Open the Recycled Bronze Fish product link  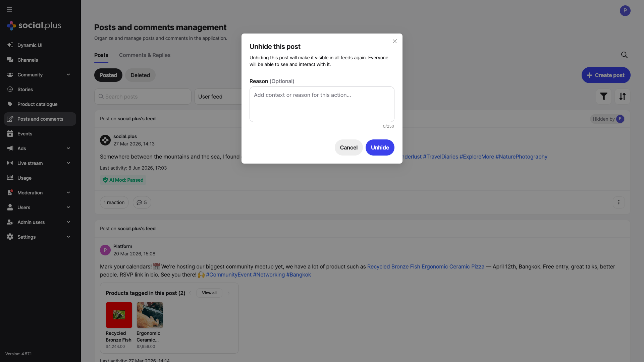point(394,267)
